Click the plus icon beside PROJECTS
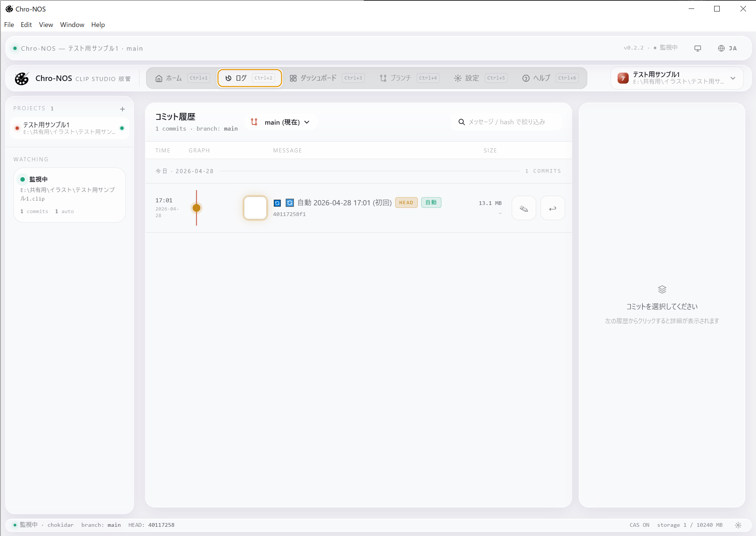Image resolution: width=756 pixels, height=536 pixels. tap(122, 109)
